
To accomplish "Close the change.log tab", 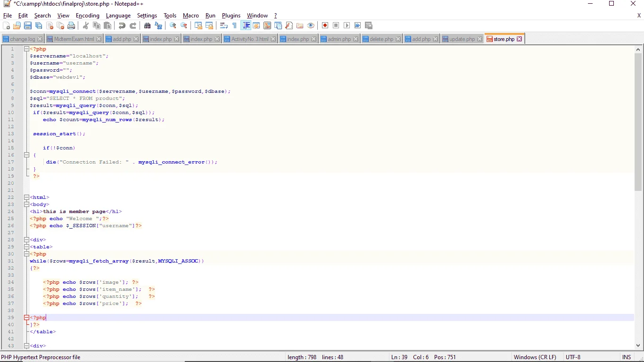I will pyautogui.click(x=40, y=39).
